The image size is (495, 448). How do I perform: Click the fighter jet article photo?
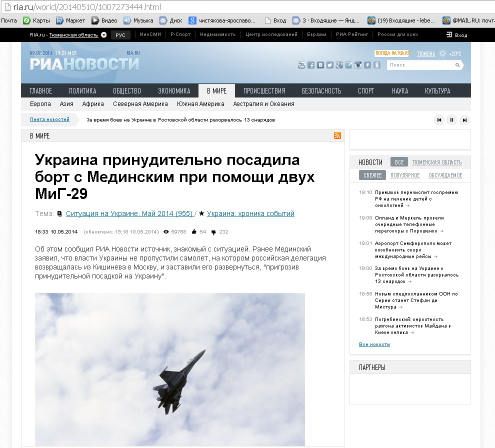170,369
